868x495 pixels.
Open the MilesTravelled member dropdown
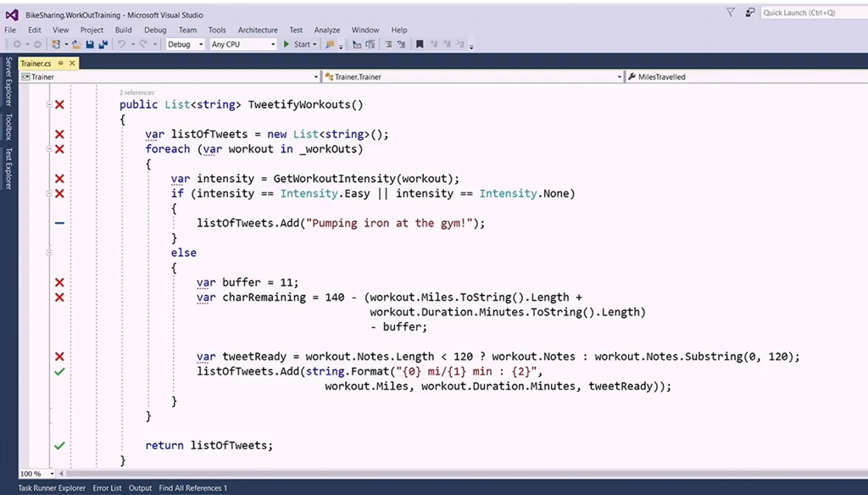[x=746, y=77]
